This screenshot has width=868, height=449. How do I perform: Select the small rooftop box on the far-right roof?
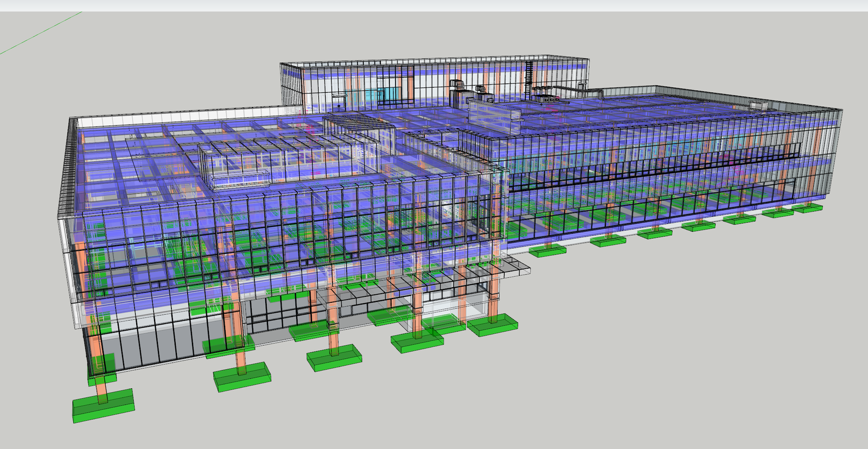coord(757,105)
